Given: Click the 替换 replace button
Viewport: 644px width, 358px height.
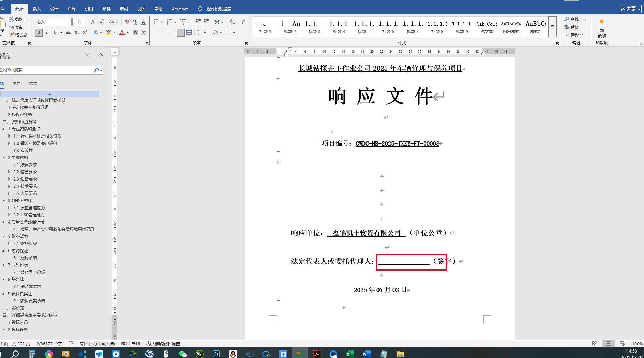Looking at the screenshot, I should coord(572,27).
